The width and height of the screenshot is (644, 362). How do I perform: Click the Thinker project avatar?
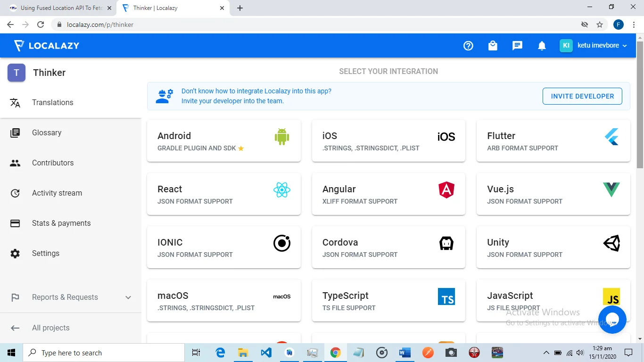(17, 73)
